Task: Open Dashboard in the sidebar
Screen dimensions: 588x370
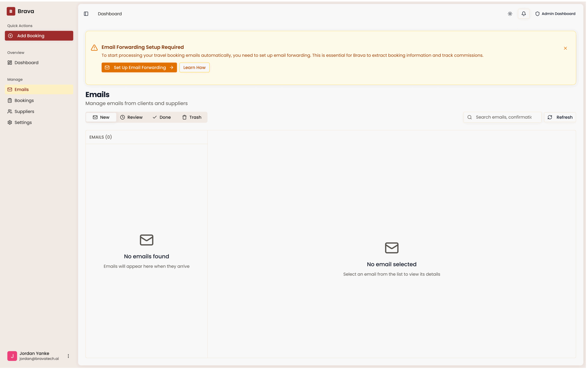Action: pyautogui.click(x=26, y=63)
